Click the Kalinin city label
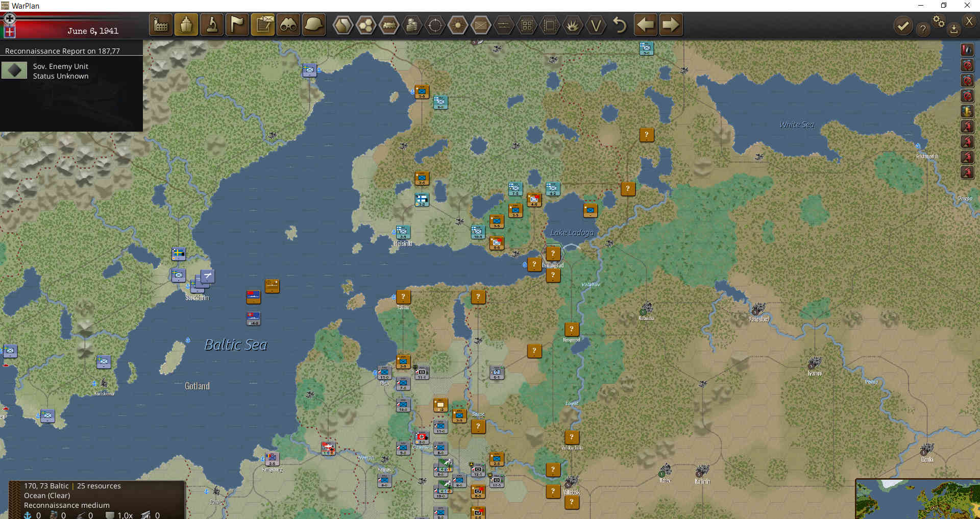 [702, 481]
